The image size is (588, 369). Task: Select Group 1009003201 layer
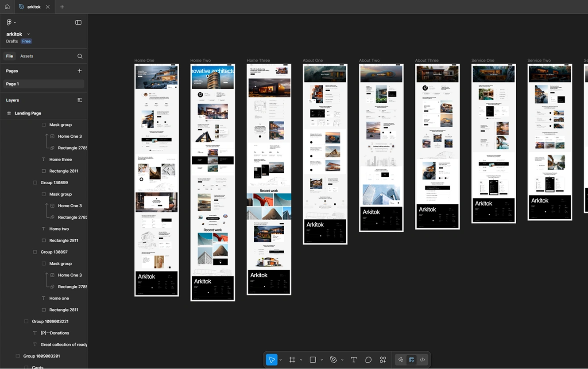(42, 356)
